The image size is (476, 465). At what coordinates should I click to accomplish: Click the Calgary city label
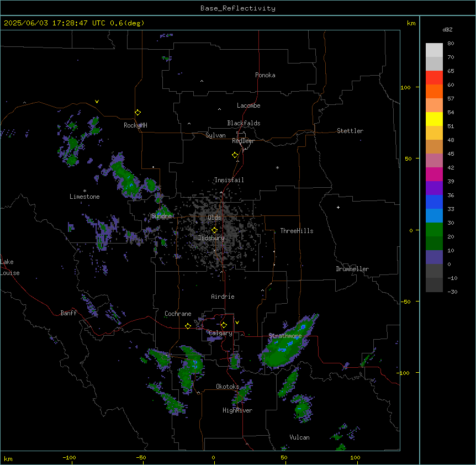(221, 333)
